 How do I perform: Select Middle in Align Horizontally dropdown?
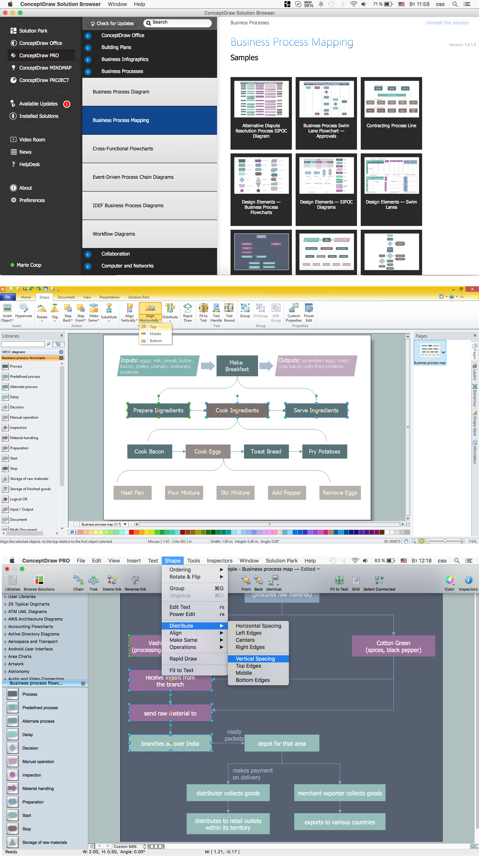155,334
